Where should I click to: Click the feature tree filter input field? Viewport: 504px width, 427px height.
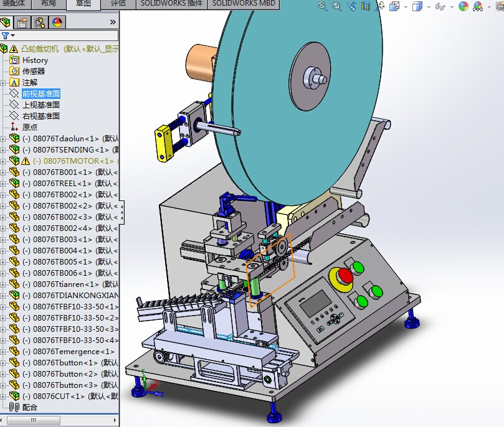[x=67, y=35]
